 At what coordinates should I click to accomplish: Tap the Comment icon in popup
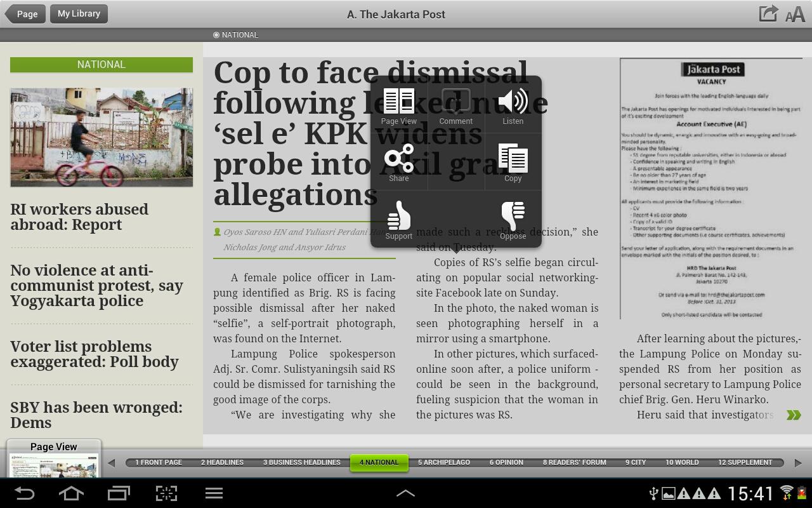click(x=456, y=106)
